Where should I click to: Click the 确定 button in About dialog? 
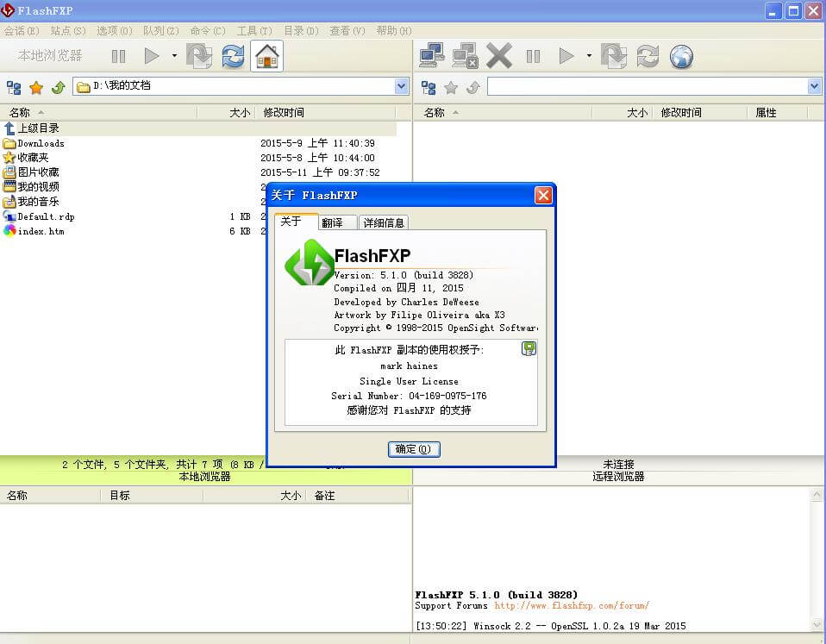(x=414, y=449)
